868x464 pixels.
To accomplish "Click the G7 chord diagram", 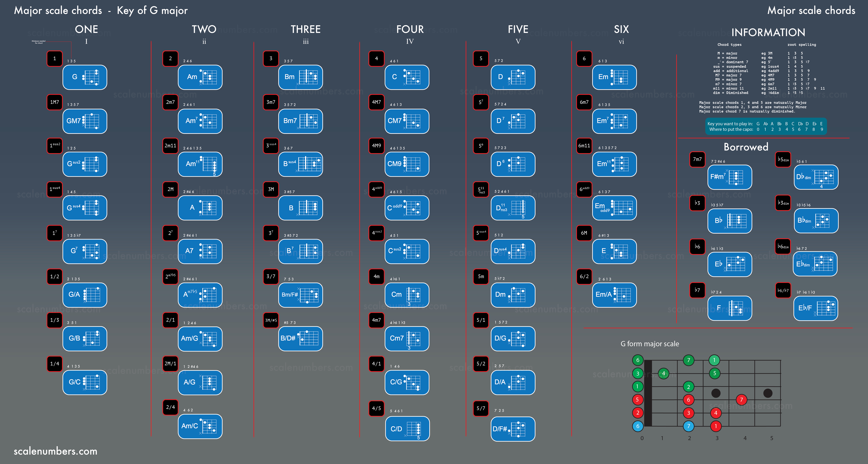I will (85, 251).
